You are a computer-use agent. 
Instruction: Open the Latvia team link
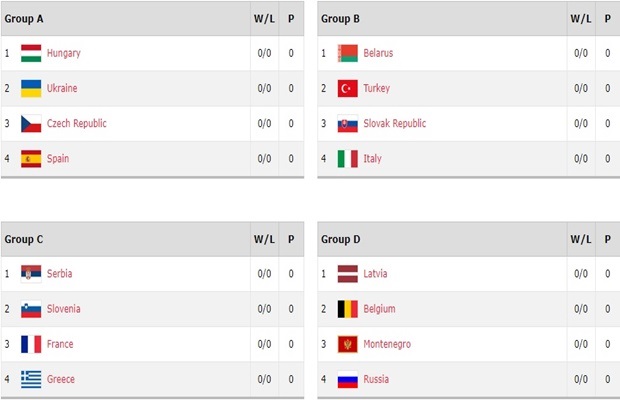tap(375, 274)
